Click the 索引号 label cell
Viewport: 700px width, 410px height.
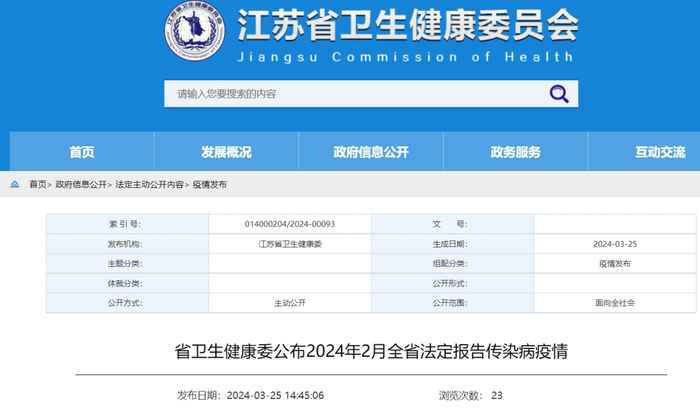coord(127,224)
